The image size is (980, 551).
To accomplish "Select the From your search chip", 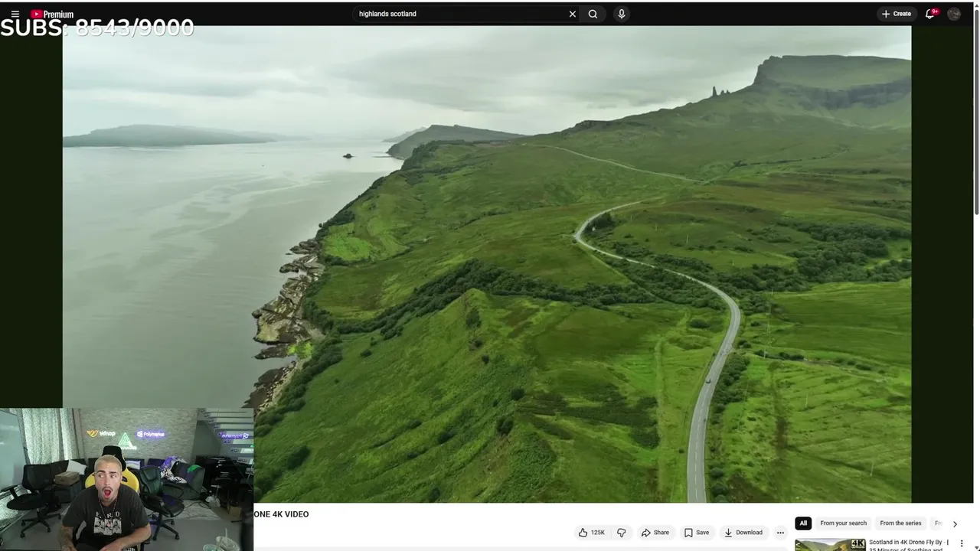I will point(843,523).
